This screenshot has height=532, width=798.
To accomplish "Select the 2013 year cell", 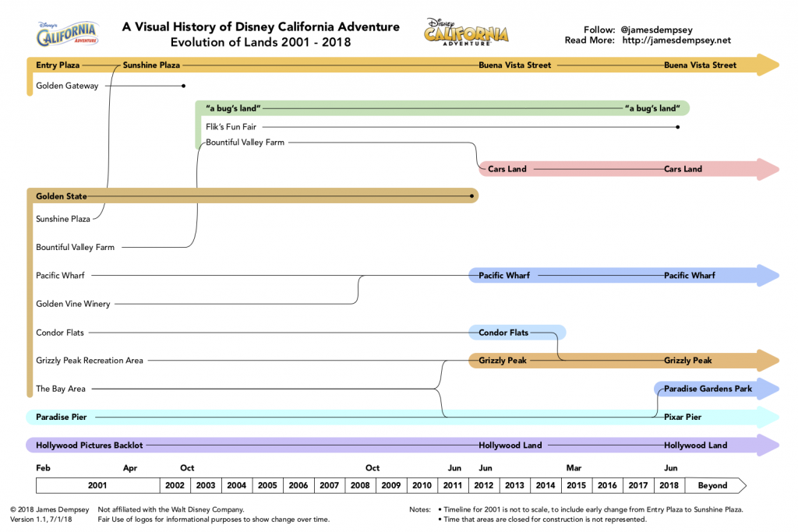I will click(x=515, y=485).
